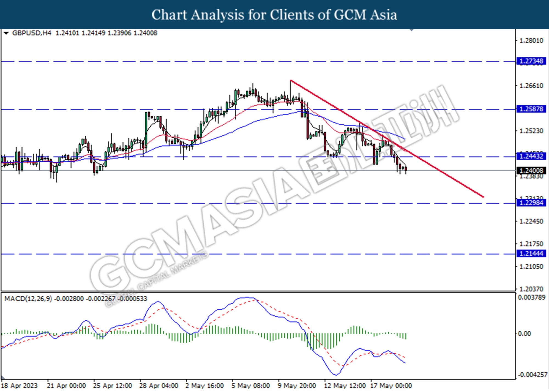This screenshot has width=549, height=392.
Task: Select the 1.22450 price axis value
Action: pos(531,221)
